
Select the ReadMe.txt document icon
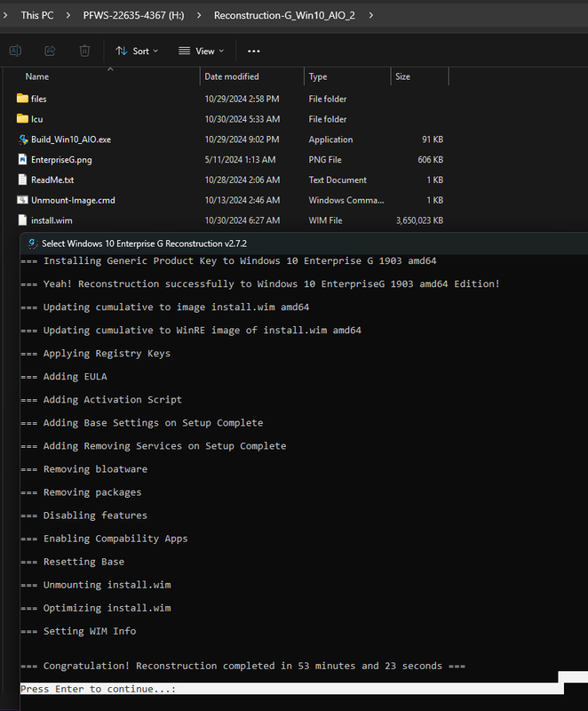point(22,180)
